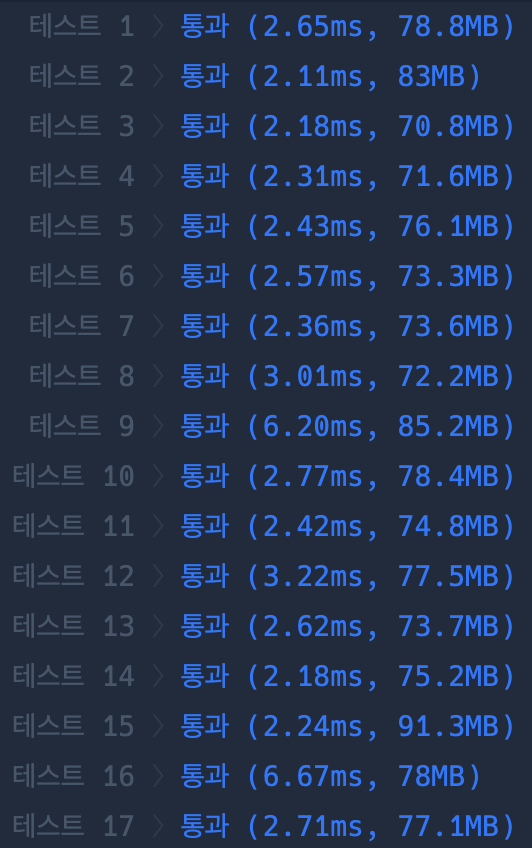
Task: Select the 테스트 10 label
Action: point(74,476)
